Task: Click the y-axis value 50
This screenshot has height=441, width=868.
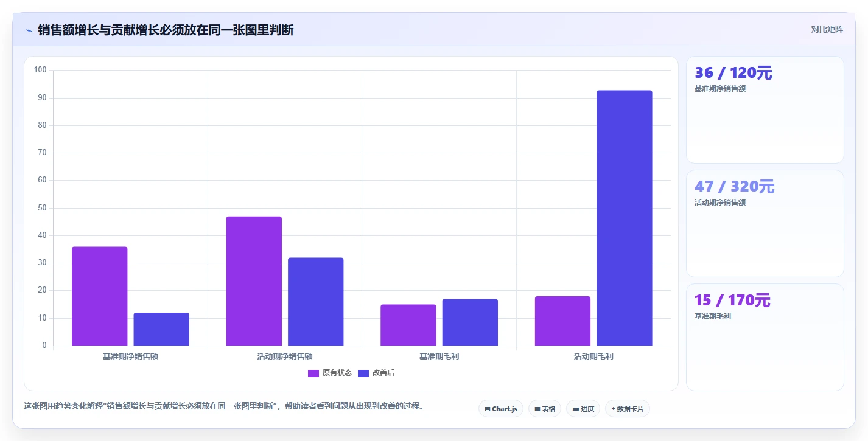Action: pyautogui.click(x=42, y=208)
